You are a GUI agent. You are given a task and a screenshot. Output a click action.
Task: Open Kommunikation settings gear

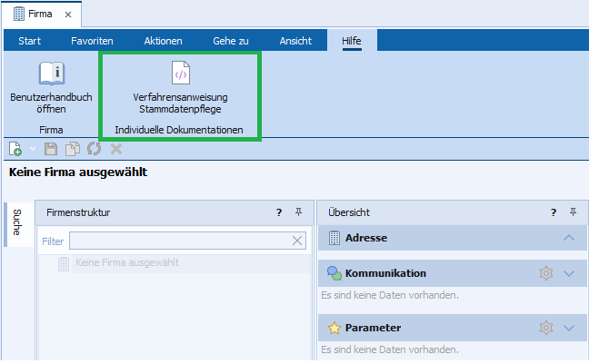(545, 273)
